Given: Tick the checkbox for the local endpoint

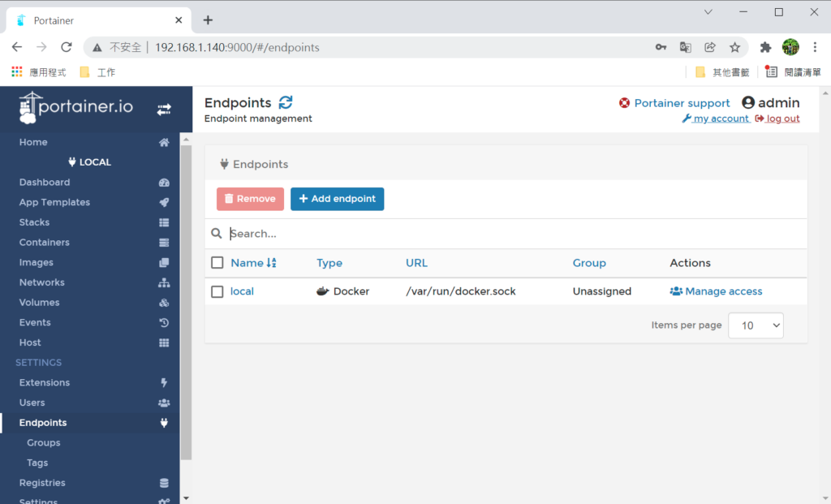Looking at the screenshot, I should click(x=217, y=291).
